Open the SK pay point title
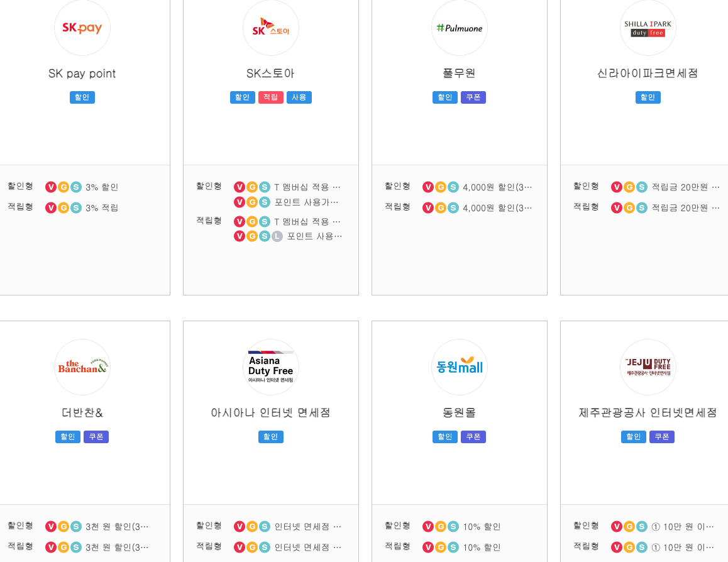The height and width of the screenshot is (562, 728). (82, 74)
